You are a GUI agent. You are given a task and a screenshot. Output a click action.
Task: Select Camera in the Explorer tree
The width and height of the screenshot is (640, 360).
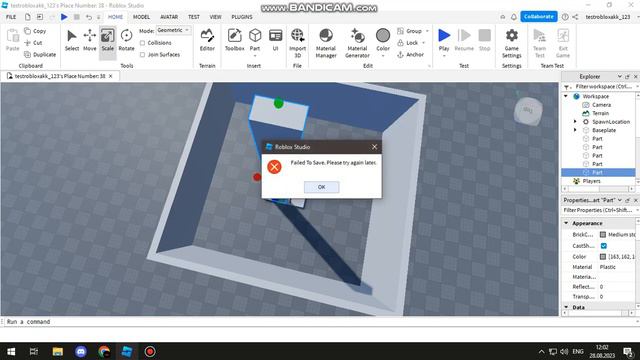coord(601,105)
